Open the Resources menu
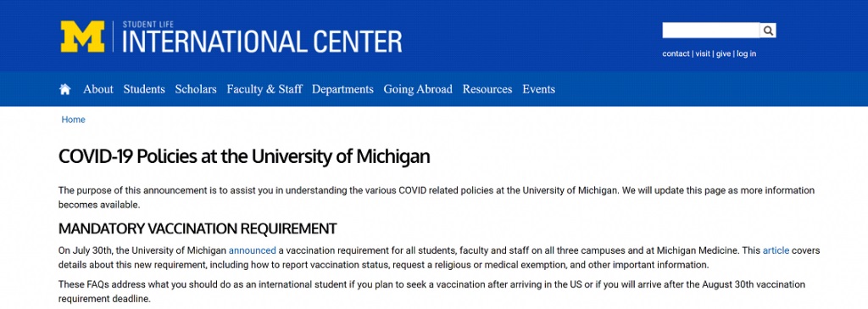868x309 pixels. 487,89
